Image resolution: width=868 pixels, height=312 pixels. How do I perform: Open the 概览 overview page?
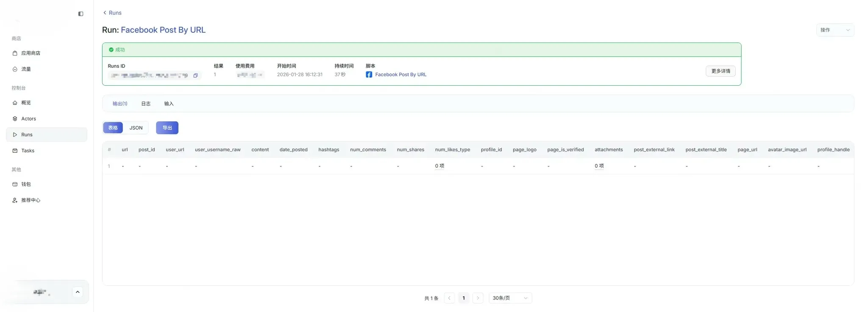(x=26, y=103)
